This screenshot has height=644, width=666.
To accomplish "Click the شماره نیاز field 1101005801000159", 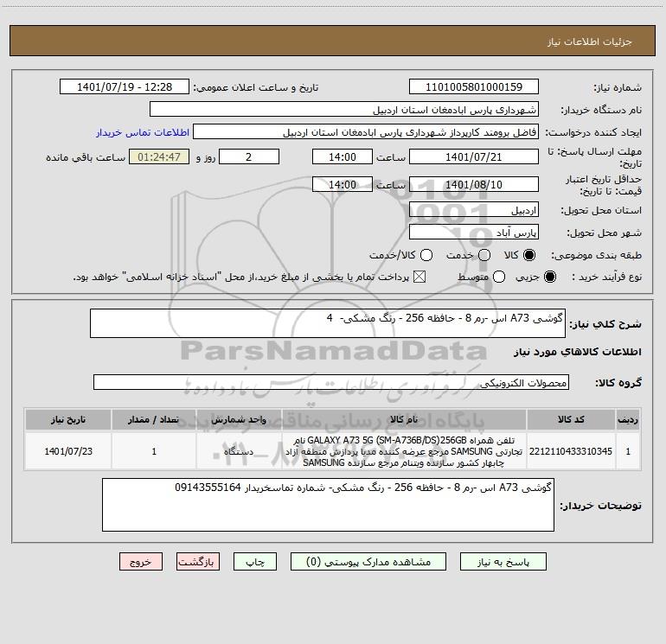I will click(474, 87).
